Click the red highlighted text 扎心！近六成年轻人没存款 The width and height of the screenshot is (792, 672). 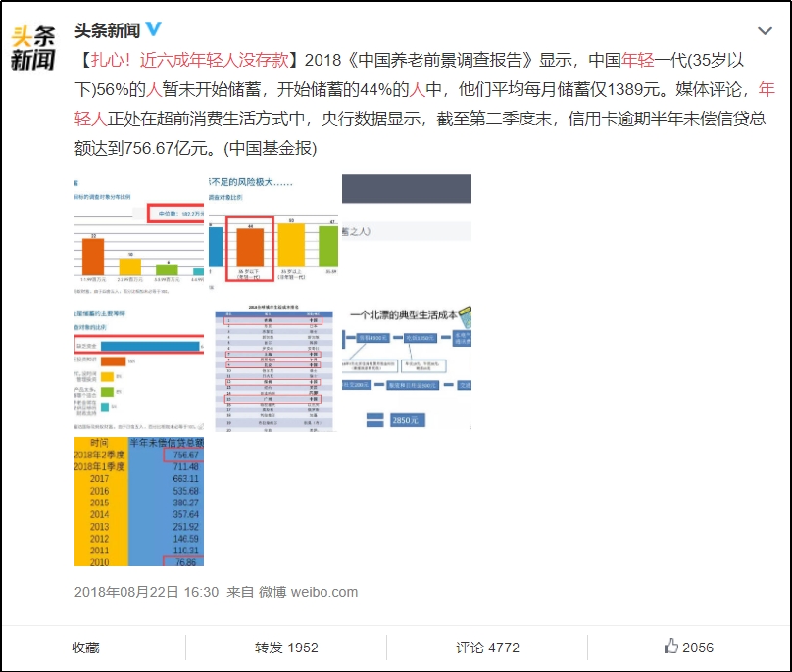[189, 60]
